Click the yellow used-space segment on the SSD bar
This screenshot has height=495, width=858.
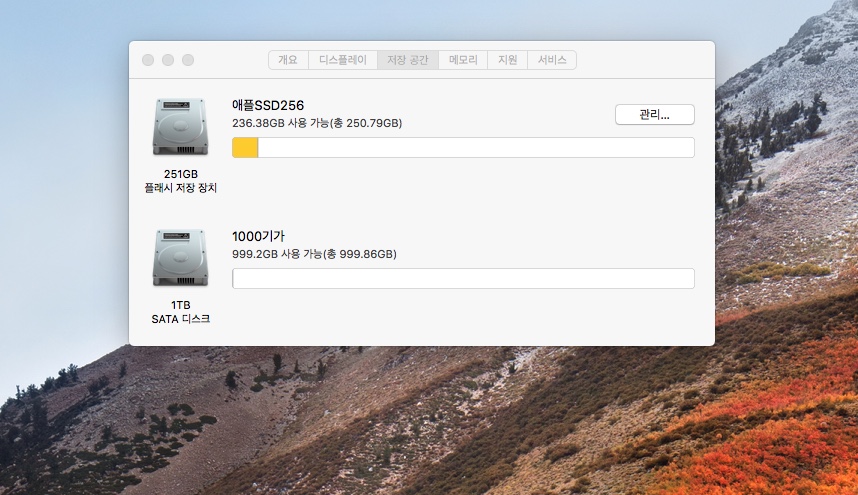coord(245,148)
